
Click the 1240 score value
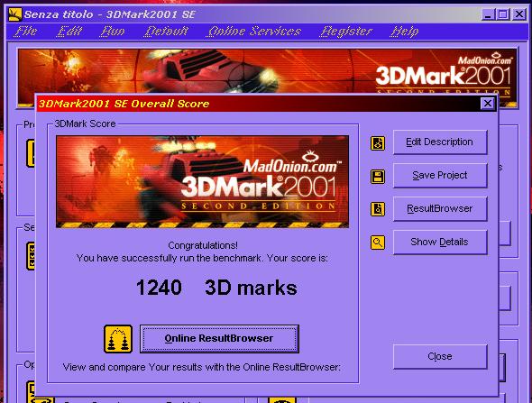[159, 288]
